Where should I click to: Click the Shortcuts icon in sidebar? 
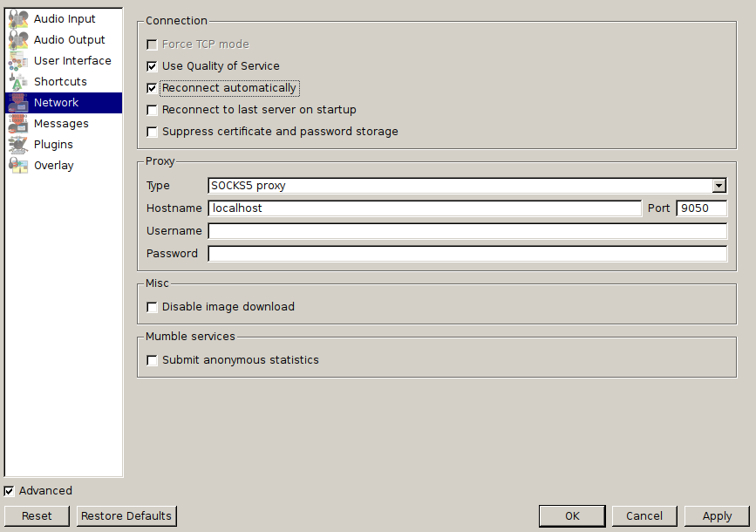pyautogui.click(x=18, y=82)
